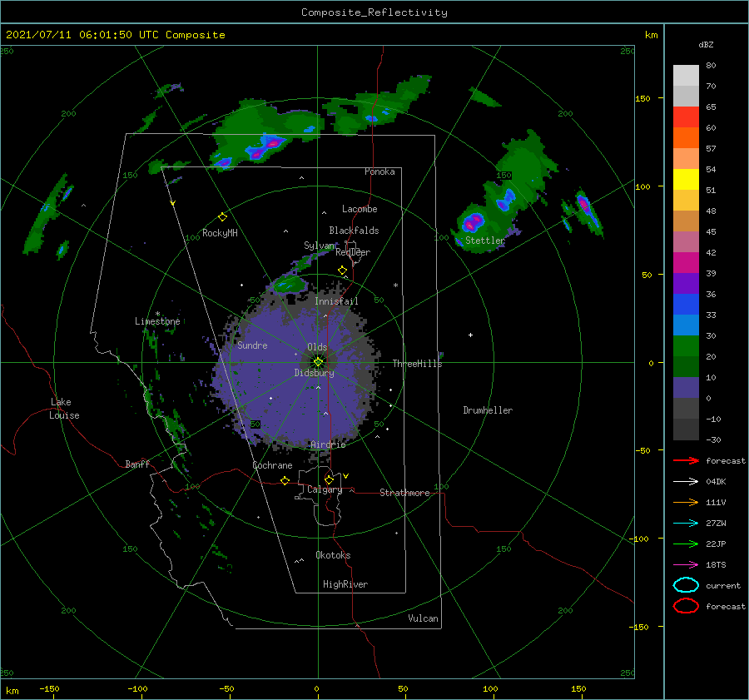The width and height of the screenshot is (749, 700).
Task: Pick the lightest gray swatch at 80 dBZ
Action: (x=686, y=75)
